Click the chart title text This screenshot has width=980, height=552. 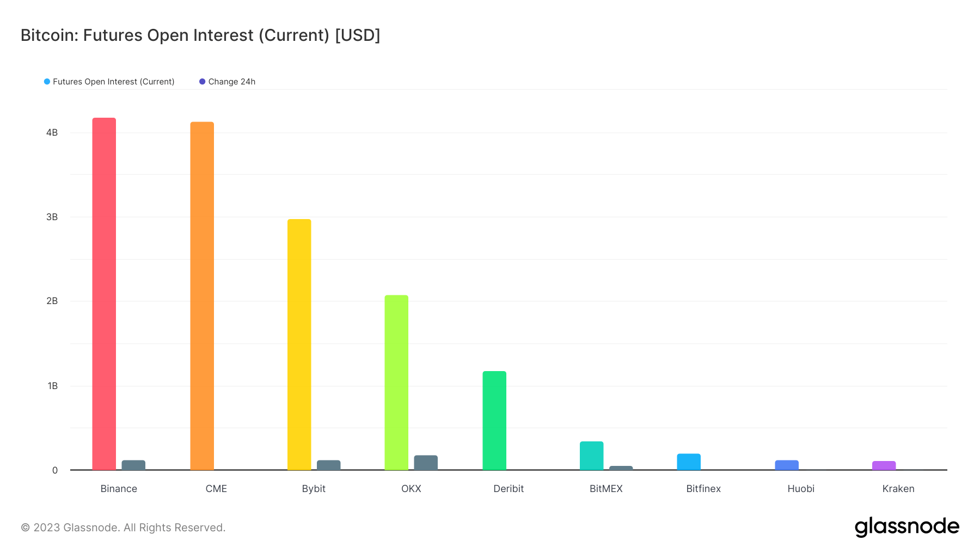200,35
